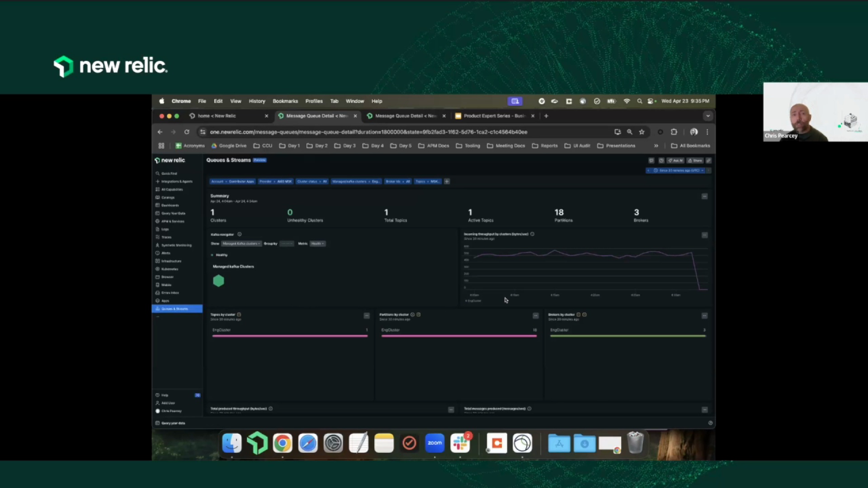The height and width of the screenshot is (488, 868).
Task: Collapse the Summary section
Action: click(704, 197)
